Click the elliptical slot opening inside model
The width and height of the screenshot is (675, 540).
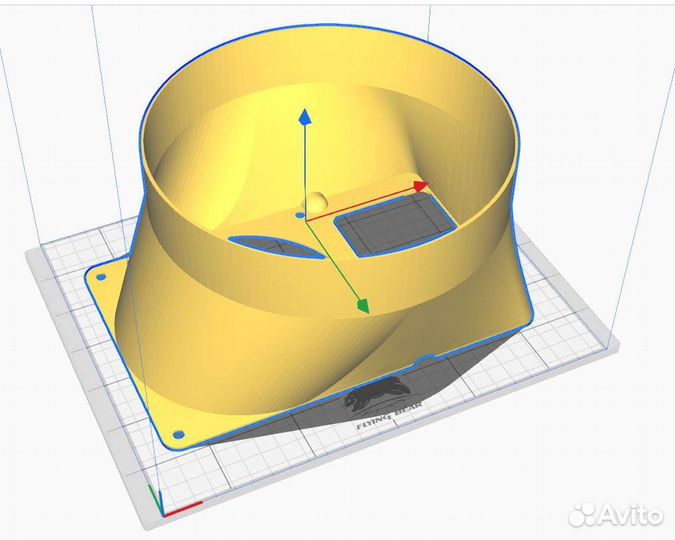(277, 246)
